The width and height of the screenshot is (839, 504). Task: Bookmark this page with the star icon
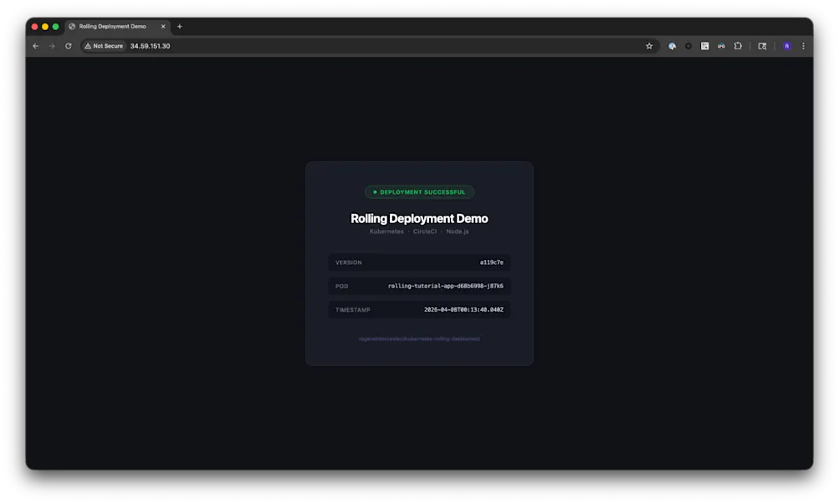pyautogui.click(x=649, y=46)
